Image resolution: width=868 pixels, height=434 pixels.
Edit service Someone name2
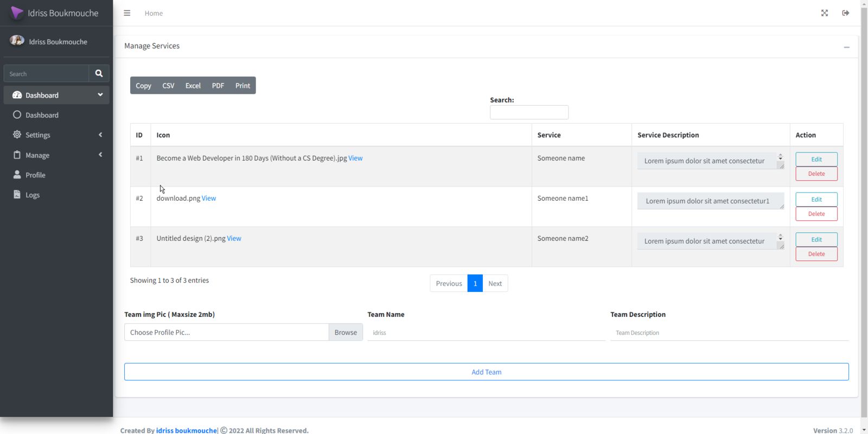click(x=816, y=239)
